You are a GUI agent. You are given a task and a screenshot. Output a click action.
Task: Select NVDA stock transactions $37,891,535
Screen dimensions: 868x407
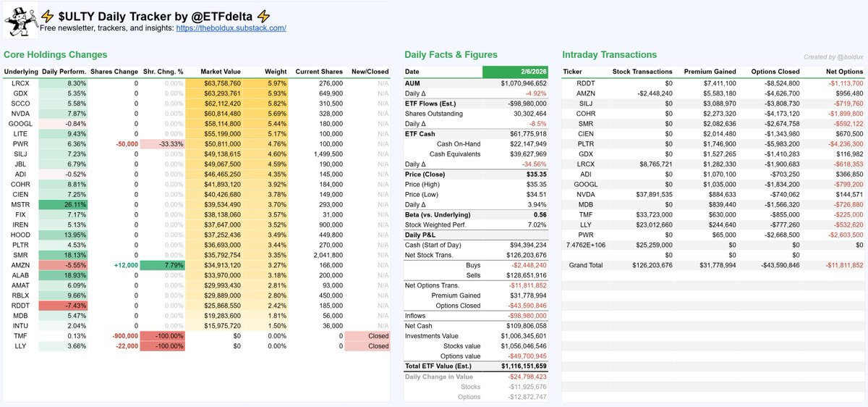653,195
